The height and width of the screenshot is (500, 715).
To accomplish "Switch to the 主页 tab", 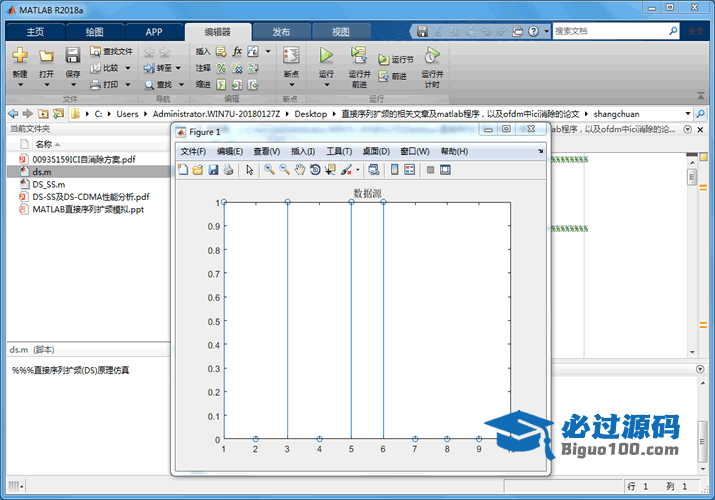I will click(x=35, y=31).
